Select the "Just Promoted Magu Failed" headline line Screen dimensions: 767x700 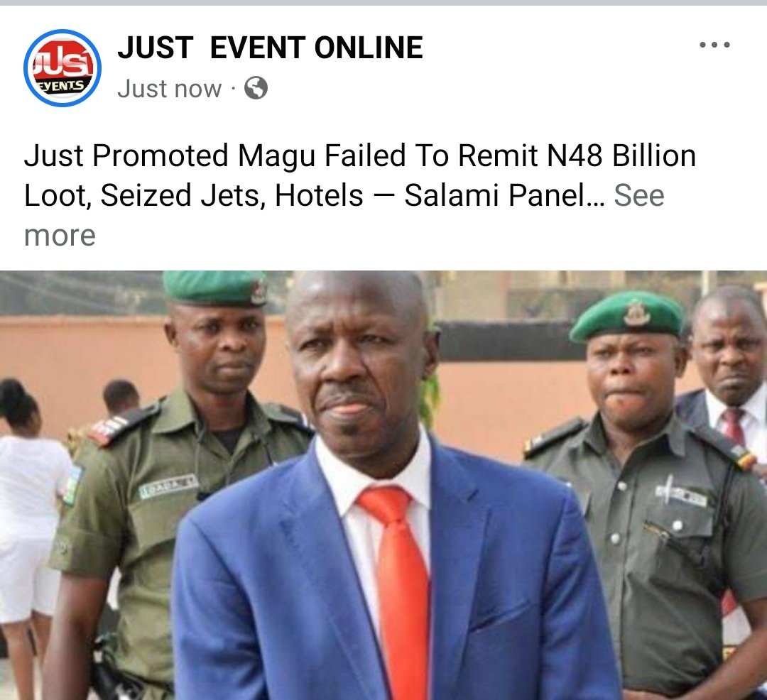(x=214, y=156)
